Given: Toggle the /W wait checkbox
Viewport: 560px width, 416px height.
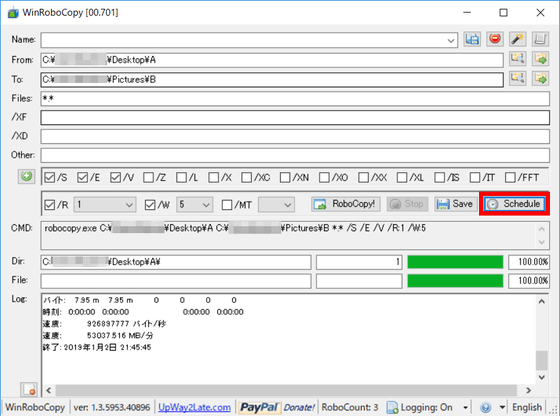Looking at the screenshot, I should click(x=150, y=205).
